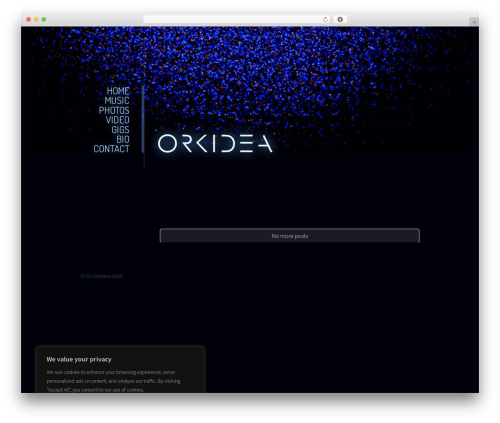Navigate to the VIDEO page
The image size is (500, 423).
pyautogui.click(x=118, y=120)
